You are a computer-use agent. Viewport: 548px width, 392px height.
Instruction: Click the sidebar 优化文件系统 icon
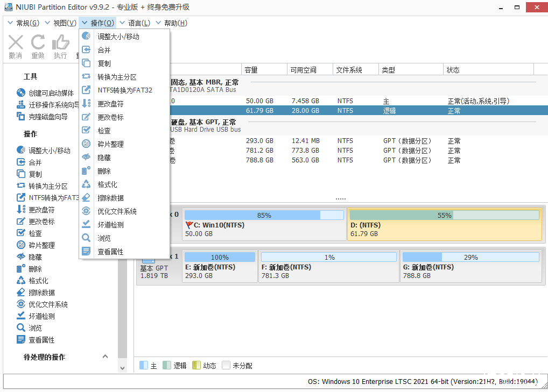21,304
